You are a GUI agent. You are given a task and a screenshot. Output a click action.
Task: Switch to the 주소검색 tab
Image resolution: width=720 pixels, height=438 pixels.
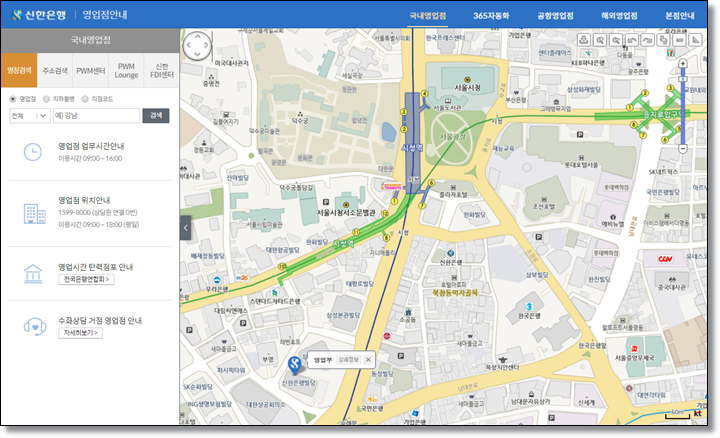(55, 70)
